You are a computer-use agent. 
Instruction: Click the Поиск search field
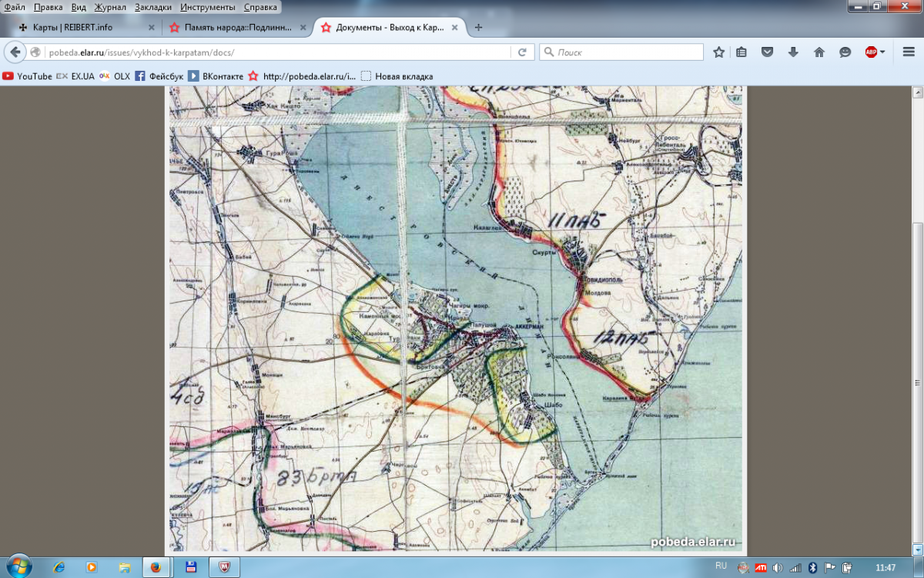pyautogui.click(x=621, y=52)
